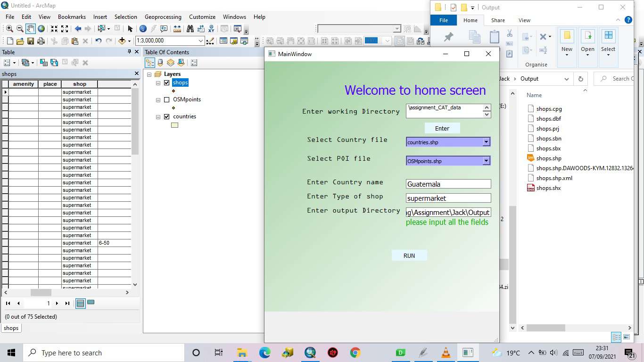The width and height of the screenshot is (644, 362).
Task: Open the Find tool with binoculars icon
Action: point(190,29)
